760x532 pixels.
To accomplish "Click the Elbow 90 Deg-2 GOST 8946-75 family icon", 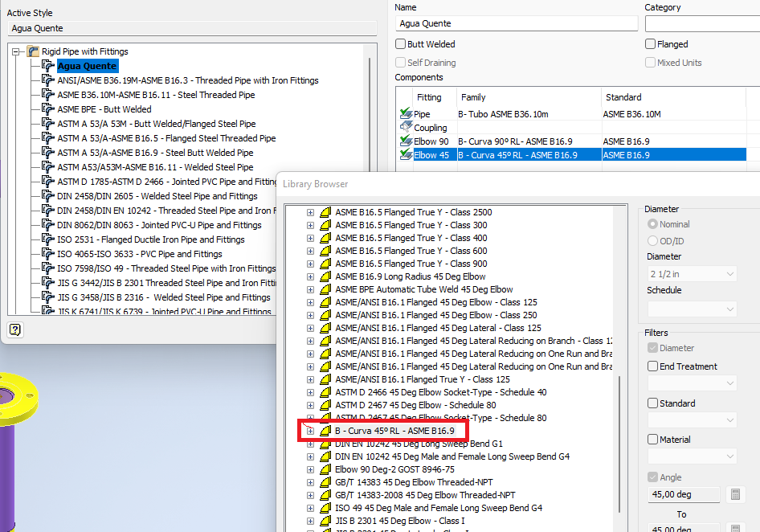I will (325, 469).
